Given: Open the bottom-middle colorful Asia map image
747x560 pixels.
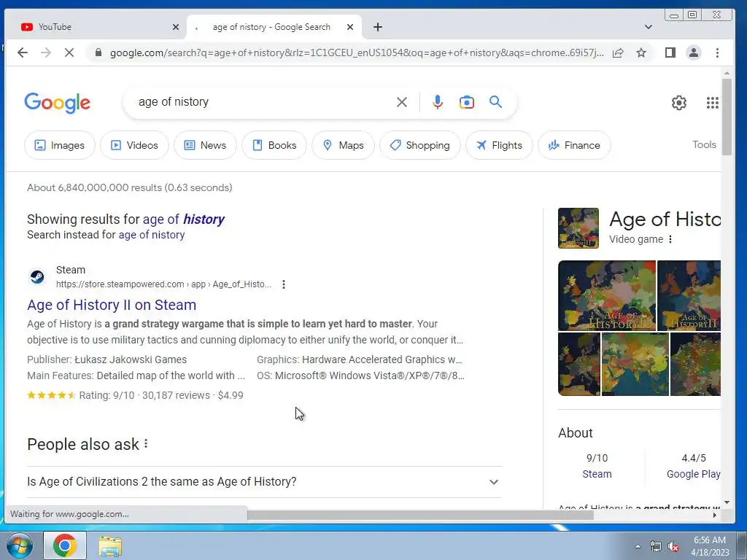Looking at the screenshot, I should [635, 365].
